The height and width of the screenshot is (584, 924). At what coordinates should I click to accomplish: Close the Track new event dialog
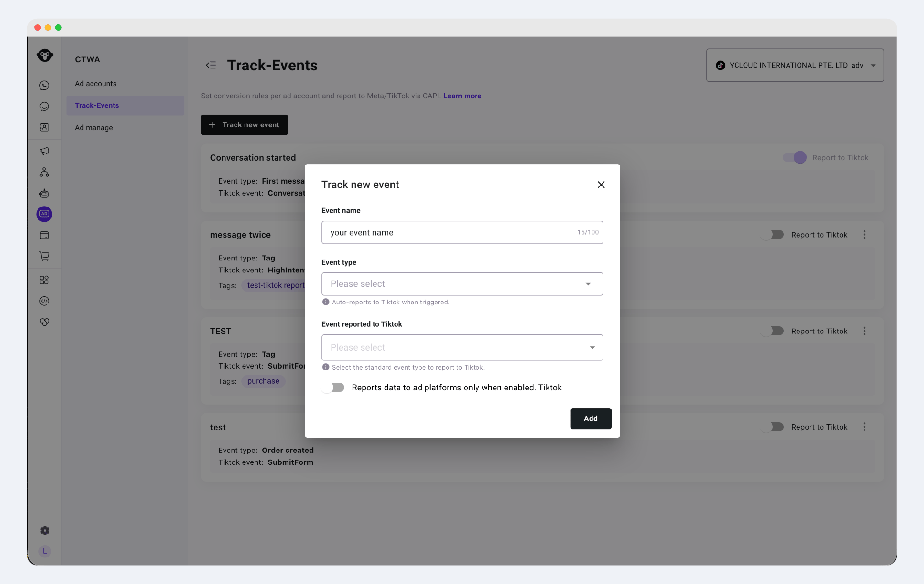coord(601,185)
